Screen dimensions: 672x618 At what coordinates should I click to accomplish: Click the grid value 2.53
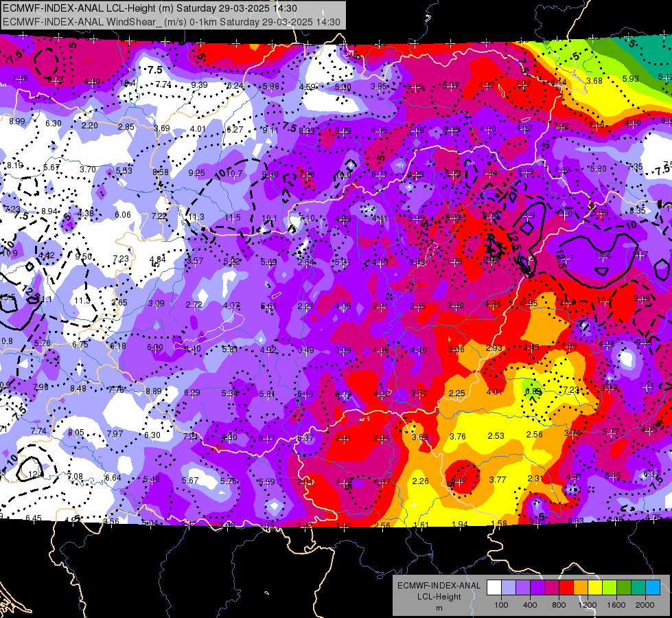[496, 436]
